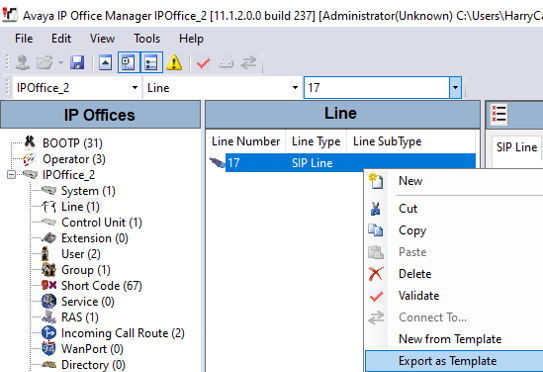Click the Operator tree icon

click(30, 159)
